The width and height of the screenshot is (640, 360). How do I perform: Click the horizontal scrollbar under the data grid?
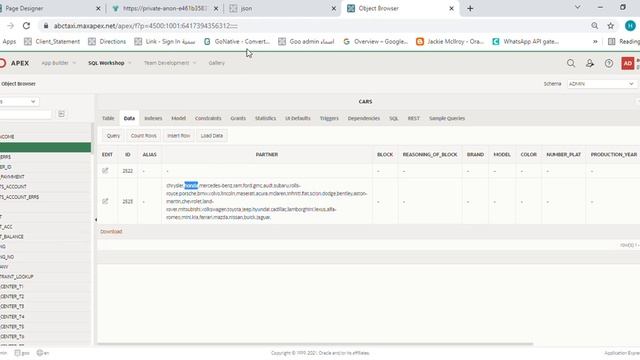[x=315, y=344]
